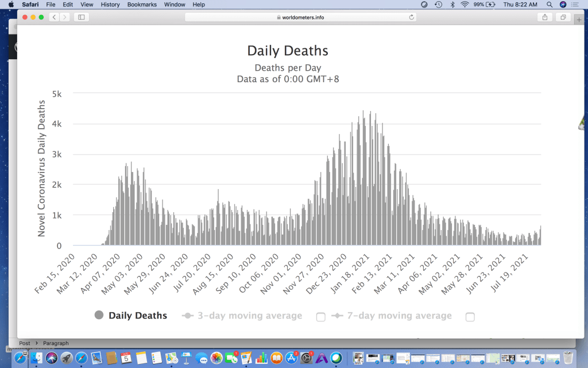Open the History menu
The height and width of the screenshot is (368, 588).
pyautogui.click(x=110, y=5)
